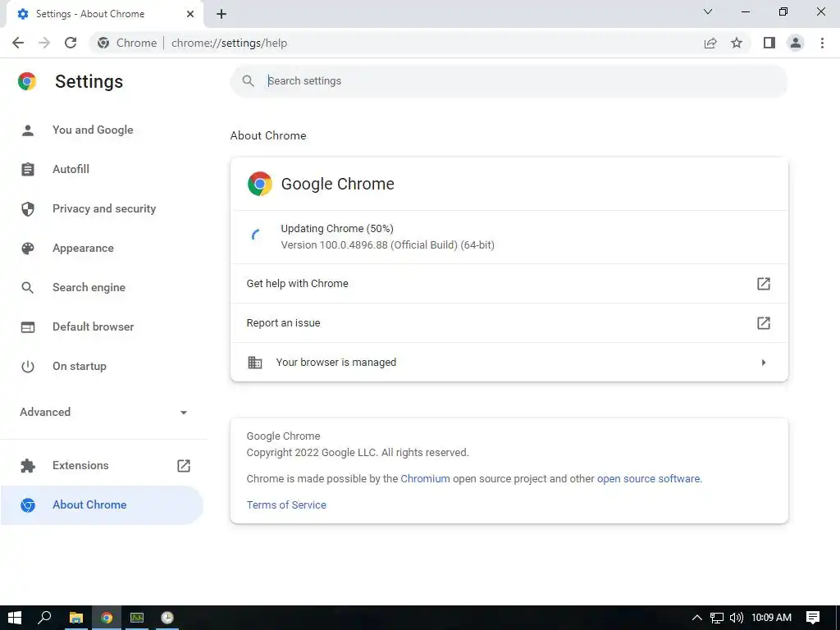This screenshot has height=630, width=840.
Task: Click the Search engine magnifier icon
Action: click(x=28, y=288)
